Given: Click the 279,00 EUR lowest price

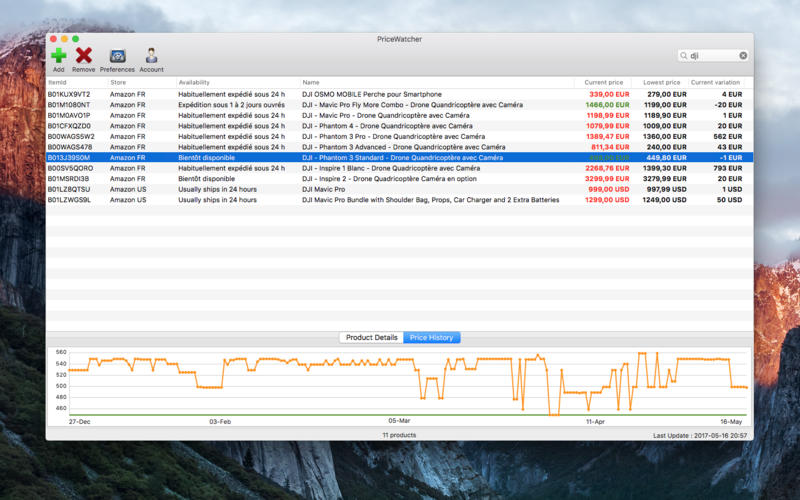Looking at the screenshot, I should pos(667,94).
